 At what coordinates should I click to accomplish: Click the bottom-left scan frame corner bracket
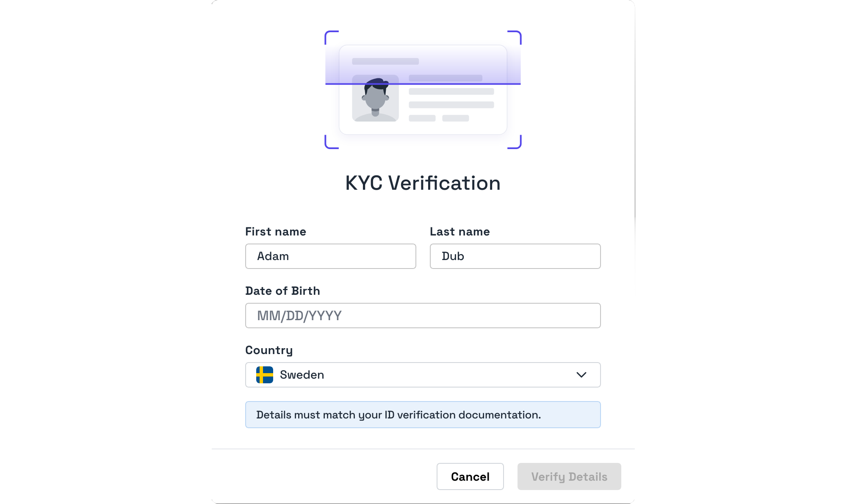[331, 142]
